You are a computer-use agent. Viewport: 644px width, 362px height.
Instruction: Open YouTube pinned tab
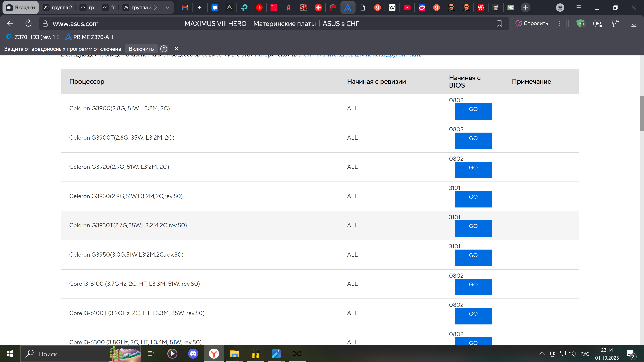click(407, 8)
